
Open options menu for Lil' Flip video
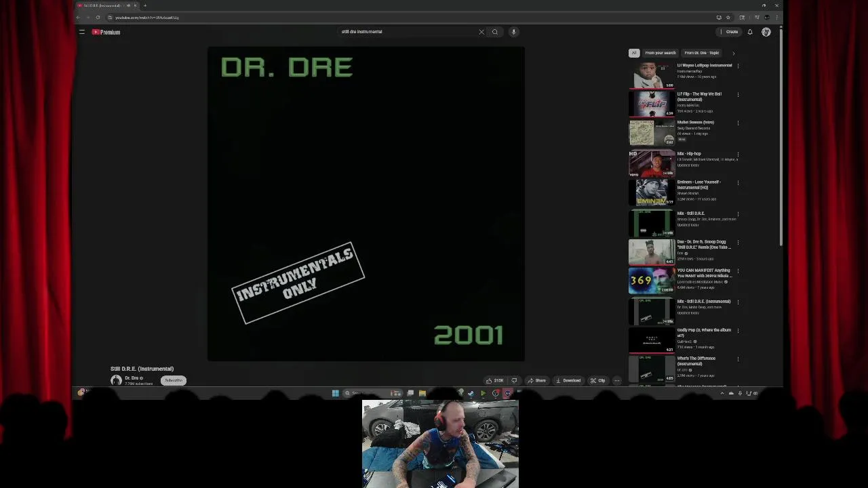point(738,94)
